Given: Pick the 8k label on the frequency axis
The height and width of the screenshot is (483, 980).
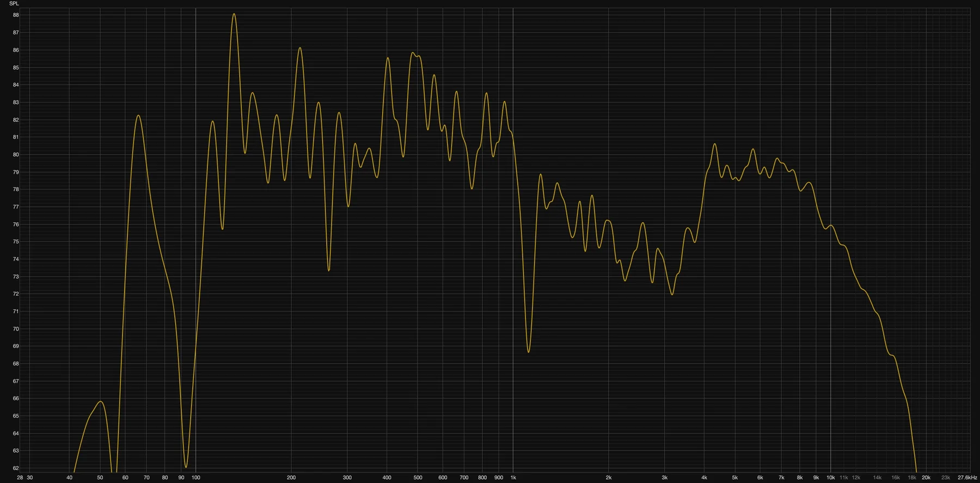Looking at the screenshot, I should click(800, 478).
